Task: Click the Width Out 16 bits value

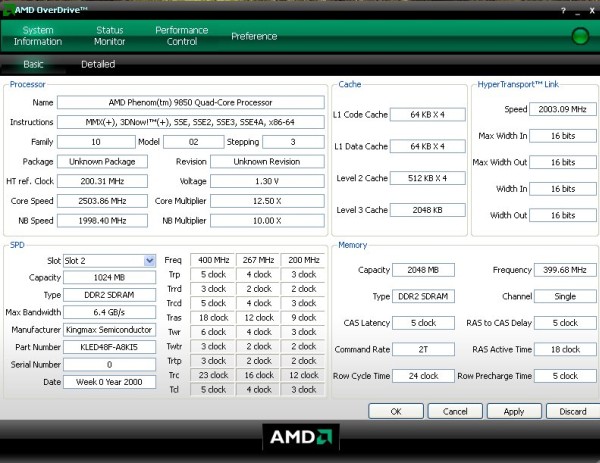Action: tap(562, 215)
